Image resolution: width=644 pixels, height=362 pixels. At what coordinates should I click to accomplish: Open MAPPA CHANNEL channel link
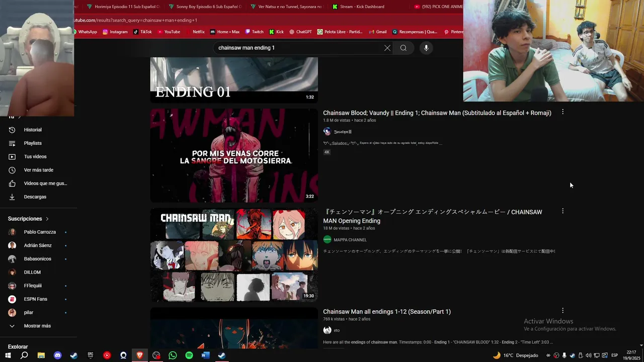[350, 240]
